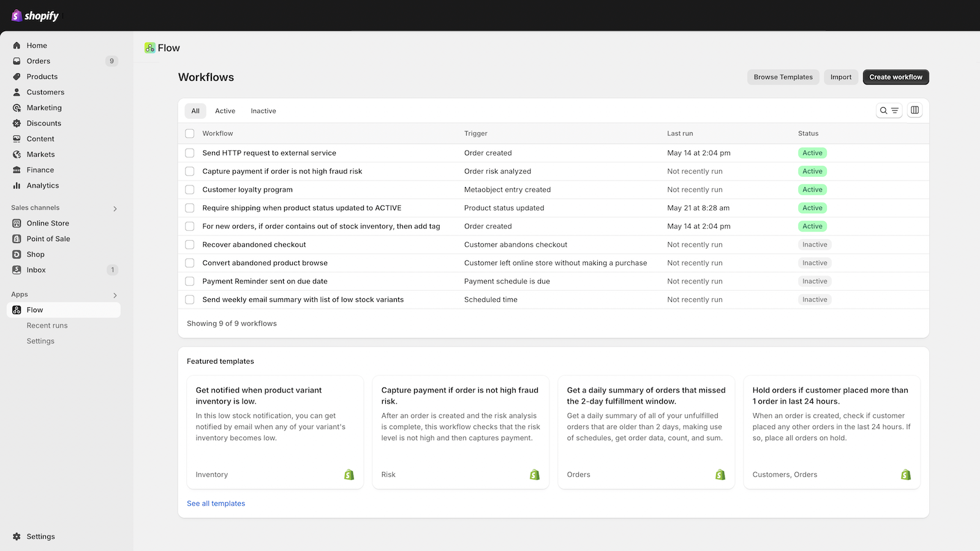Screen dimensions: 980x551
Task: Click Shopify bag icon on Customers, Orders template
Action: (x=906, y=474)
